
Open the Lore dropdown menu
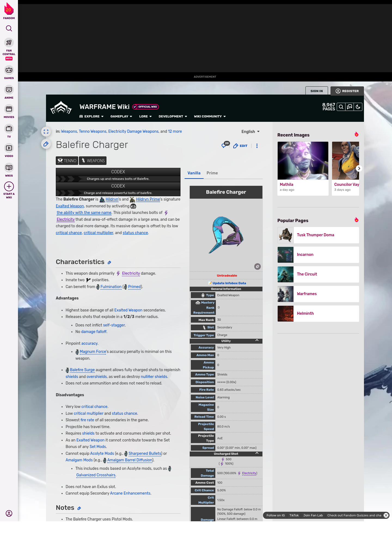[x=145, y=116]
